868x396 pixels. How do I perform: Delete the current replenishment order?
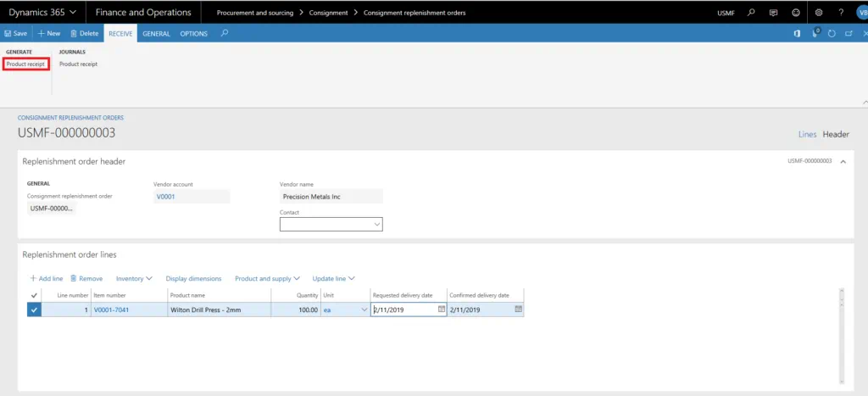pos(84,33)
